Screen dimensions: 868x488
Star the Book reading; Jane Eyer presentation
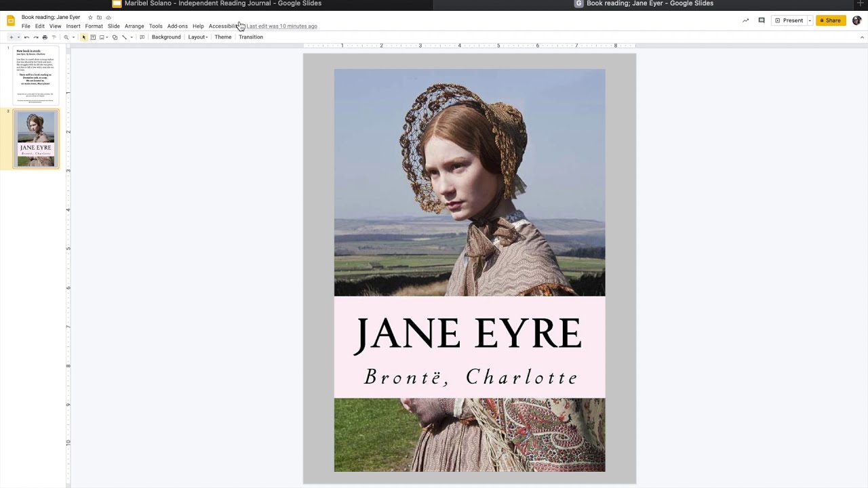[x=90, y=18]
